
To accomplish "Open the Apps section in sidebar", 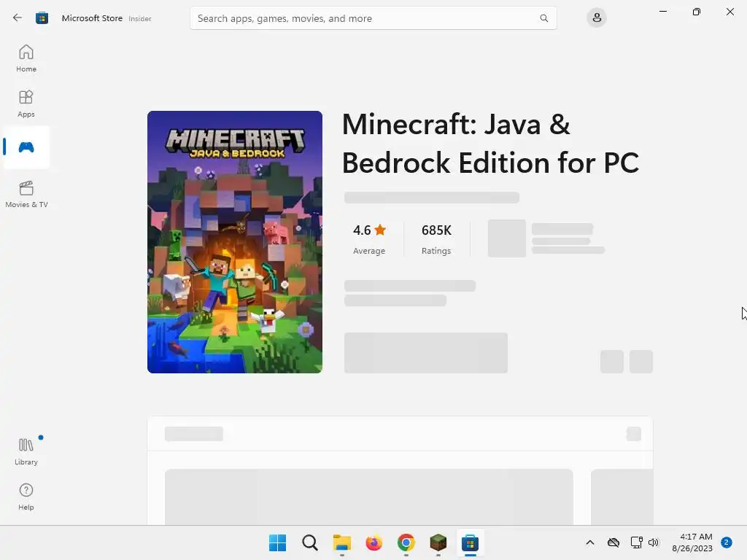I will click(x=26, y=104).
